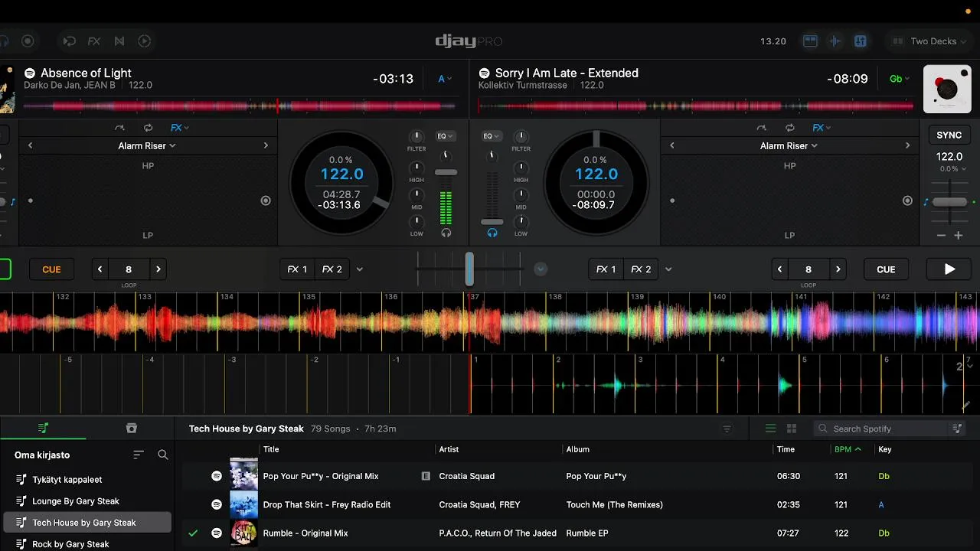
Task: Toggle right deck key lock note icon
Action: [926, 202]
